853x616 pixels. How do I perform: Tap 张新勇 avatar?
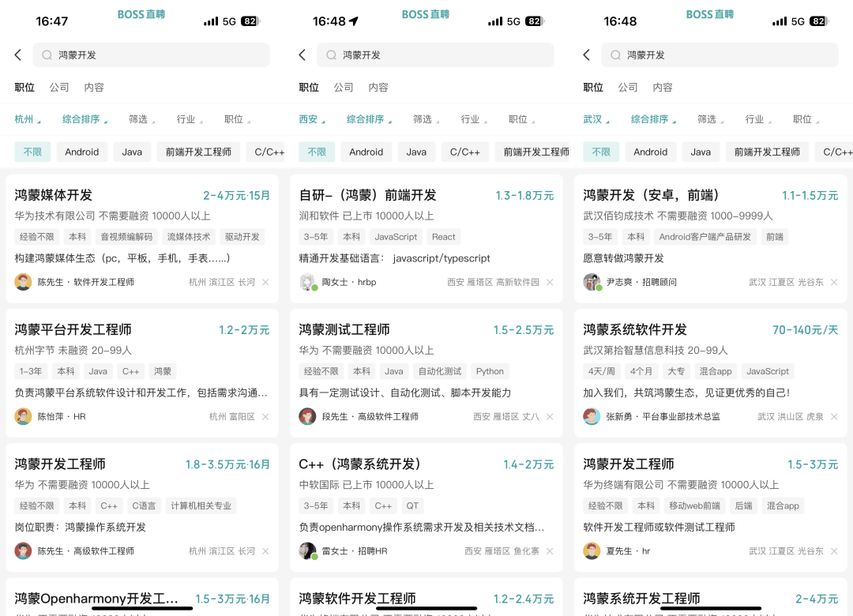[x=592, y=416]
